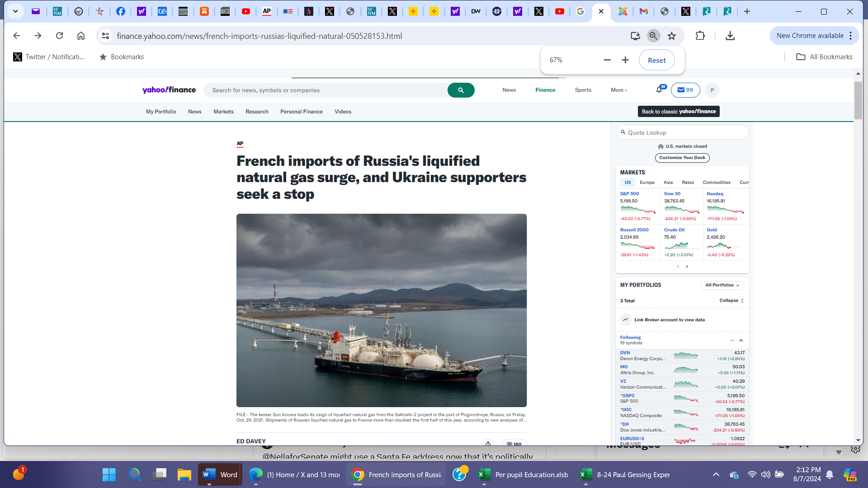Bookmark this page with star icon

(672, 36)
